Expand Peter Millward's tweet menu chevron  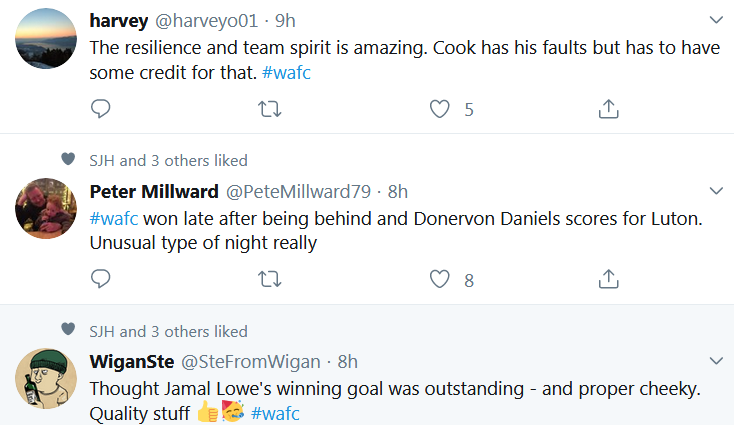(716, 190)
